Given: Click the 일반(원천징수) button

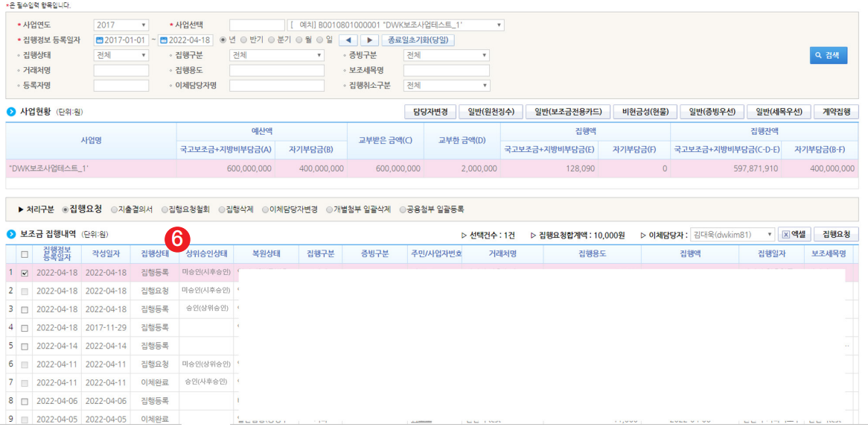Looking at the screenshot, I should coord(491,111).
